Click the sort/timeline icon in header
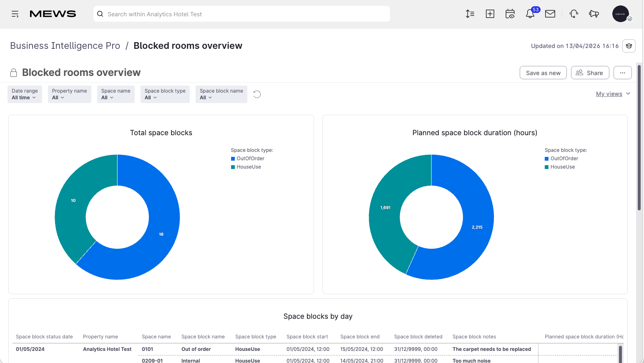 470,14
